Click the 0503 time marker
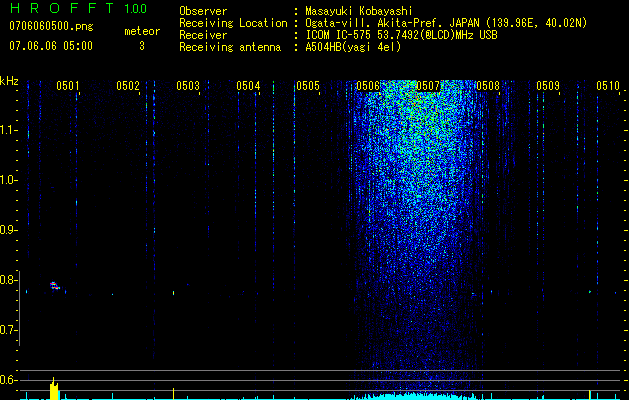The image size is (629, 400). click(x=188, y=86)
